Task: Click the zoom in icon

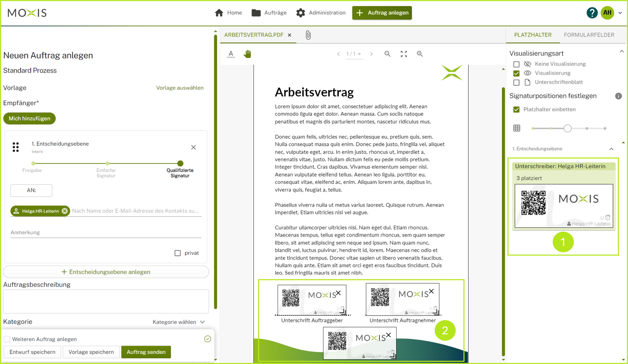Action: tap(419, 54)
